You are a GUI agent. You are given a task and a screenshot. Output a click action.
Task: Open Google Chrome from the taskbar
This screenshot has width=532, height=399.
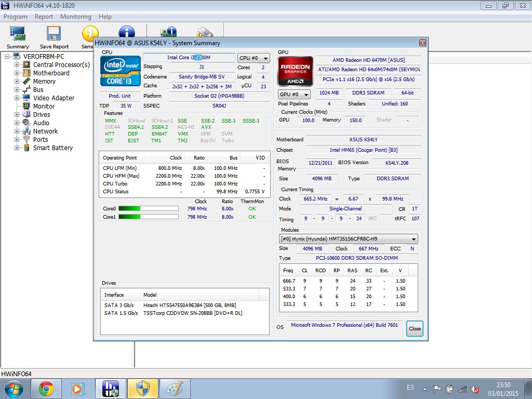point(46,389)
